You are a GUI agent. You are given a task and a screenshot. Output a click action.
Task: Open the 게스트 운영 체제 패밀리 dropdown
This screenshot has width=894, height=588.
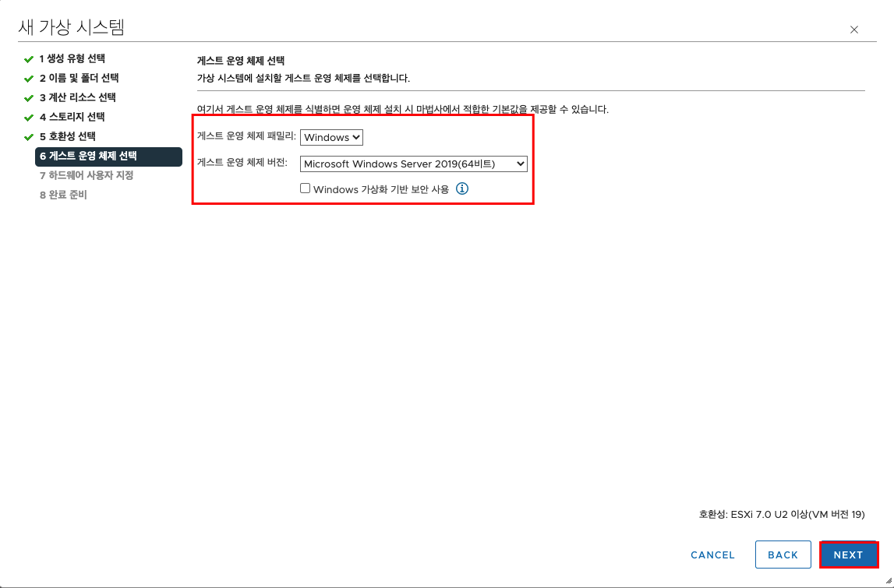tap(331, 137)
